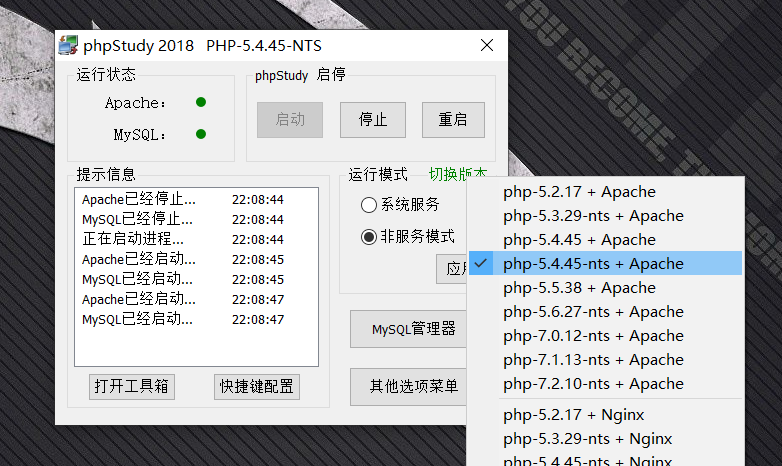The image size is (782, 466).
Task: Stop services with the 停止 button
Action: pyautogui.click(x=373, y=120)
